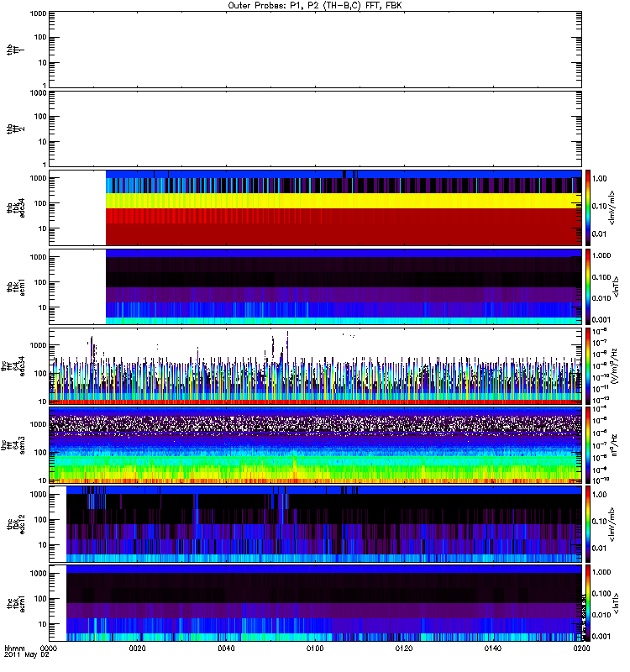Click the <|nT|> unit label beside thc scm1
This screenshot has width=630, height=672.
617,603
